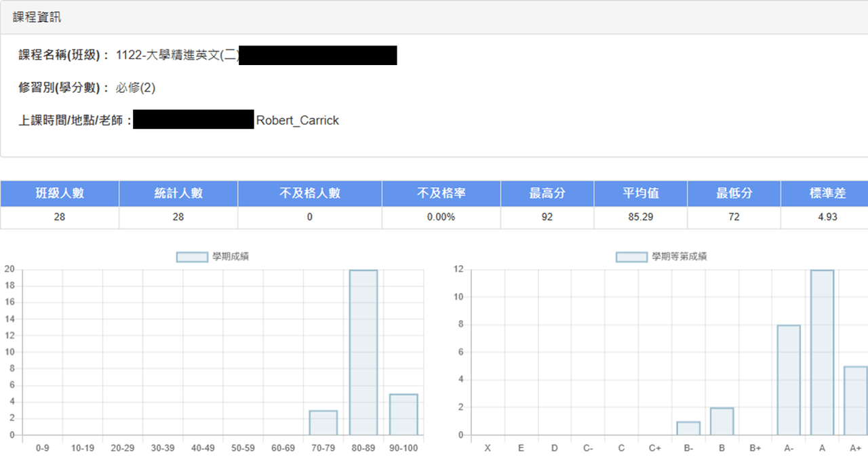Click the 70-79 score bar

[x=323, y=422]
